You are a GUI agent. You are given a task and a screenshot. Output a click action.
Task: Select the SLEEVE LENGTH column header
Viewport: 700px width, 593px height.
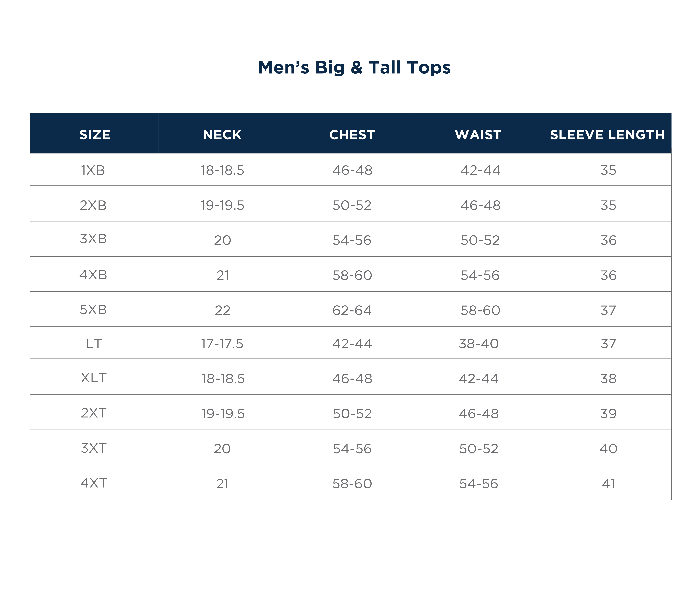click(607, 135)
